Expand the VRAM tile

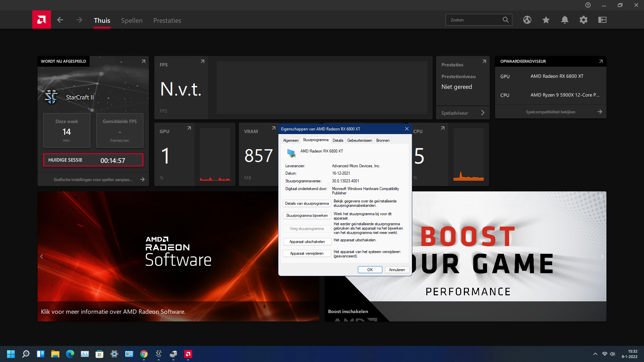coord(274,128)
